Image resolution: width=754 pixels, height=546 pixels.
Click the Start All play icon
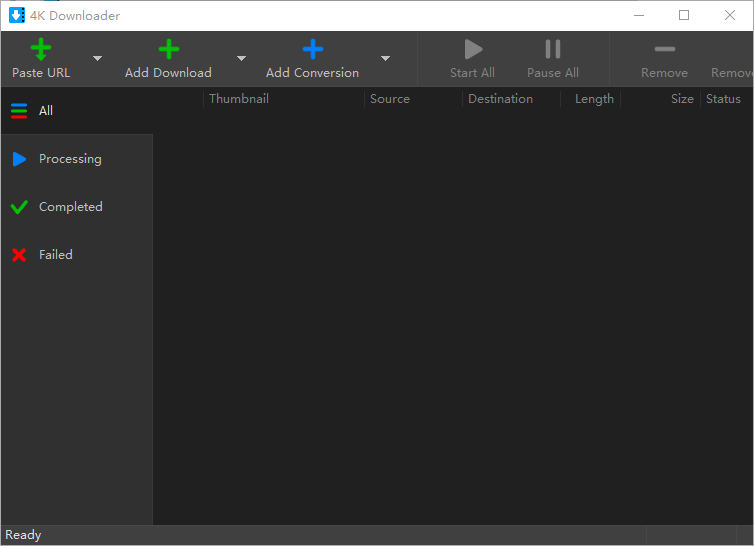pyautogui.click(x=473, y=49)
